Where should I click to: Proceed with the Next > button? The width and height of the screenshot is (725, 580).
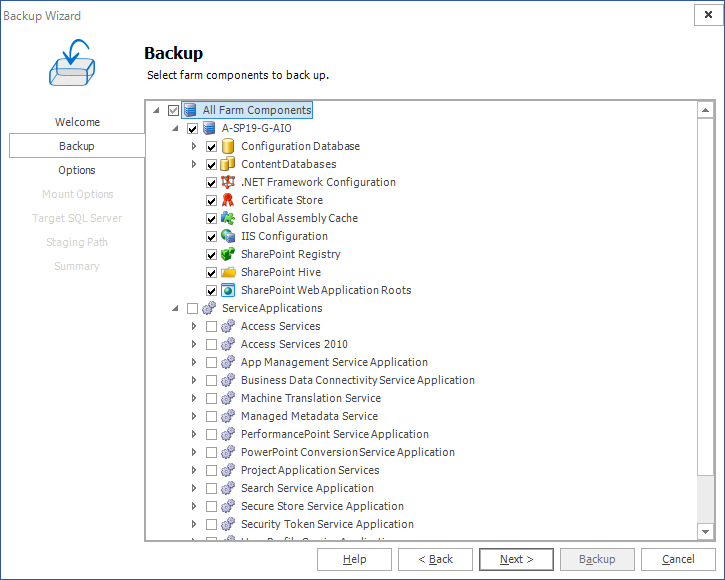(516, 559)
